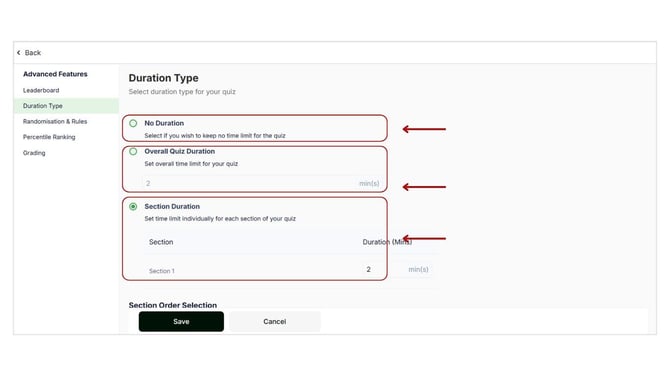Image resolution: width=670 pixels, height=376 pixels.
Task: Select the Section Duration radio button
Action: (x=133, y=206)
